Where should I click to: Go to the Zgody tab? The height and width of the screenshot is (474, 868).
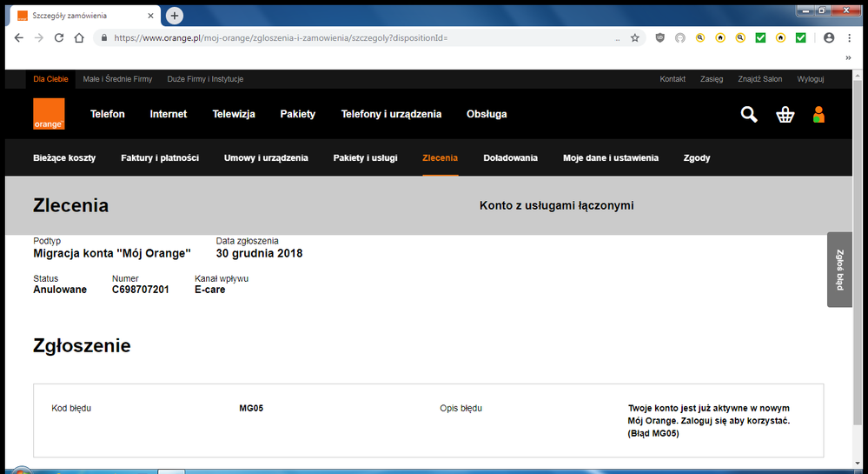coord(696,157)
